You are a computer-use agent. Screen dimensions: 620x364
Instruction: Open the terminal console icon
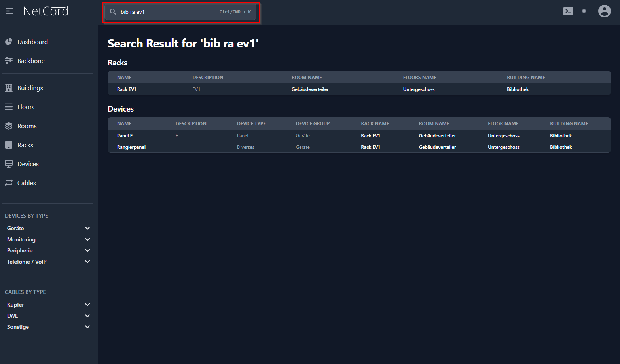(568, 11)
